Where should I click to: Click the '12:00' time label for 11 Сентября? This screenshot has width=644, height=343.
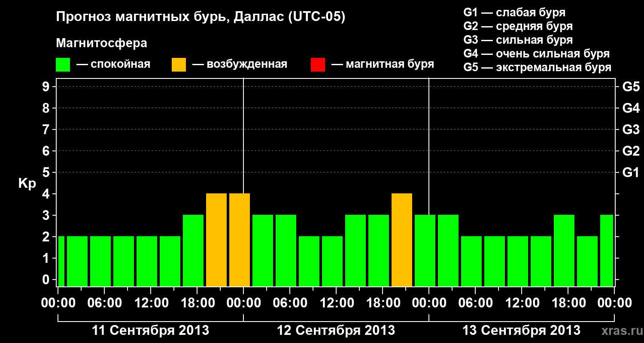(151, 303)
